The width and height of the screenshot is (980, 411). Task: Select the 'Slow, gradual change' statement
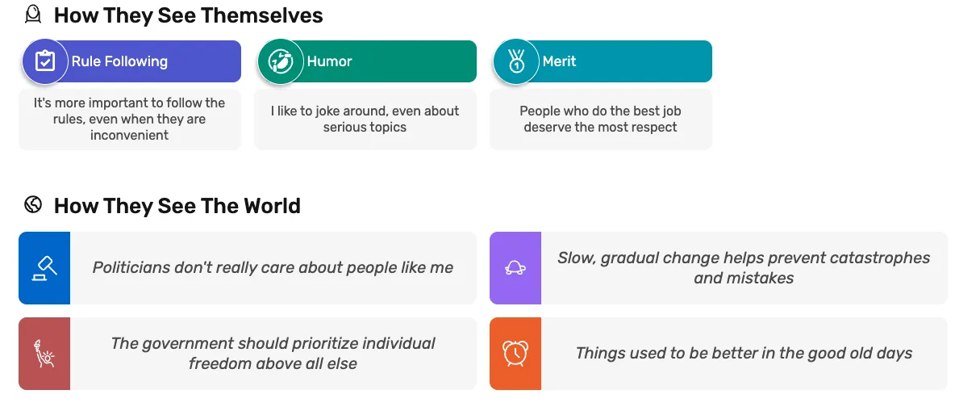coord(743,268)
